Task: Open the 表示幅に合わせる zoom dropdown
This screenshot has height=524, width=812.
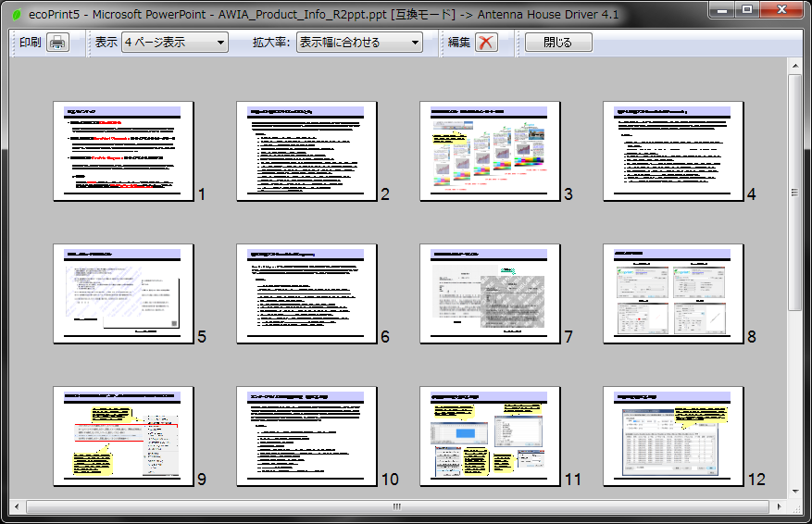Action: click(x=359, y=43)
